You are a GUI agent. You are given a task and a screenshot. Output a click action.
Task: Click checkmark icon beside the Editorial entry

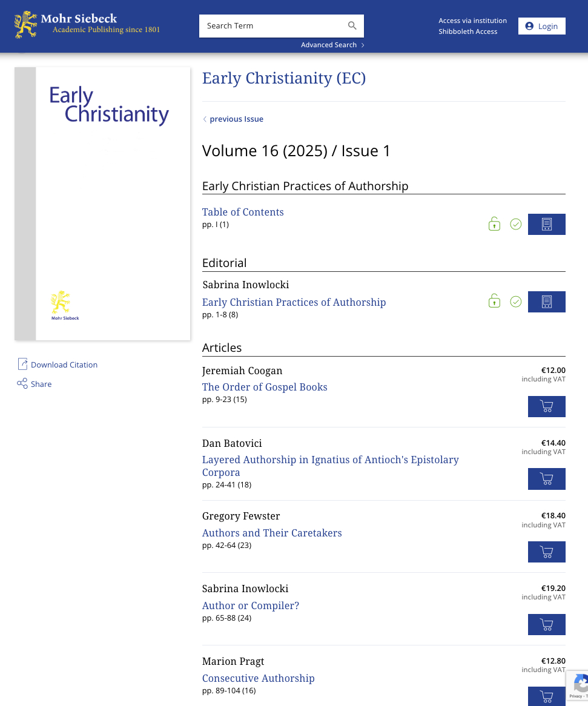(515, 302)
